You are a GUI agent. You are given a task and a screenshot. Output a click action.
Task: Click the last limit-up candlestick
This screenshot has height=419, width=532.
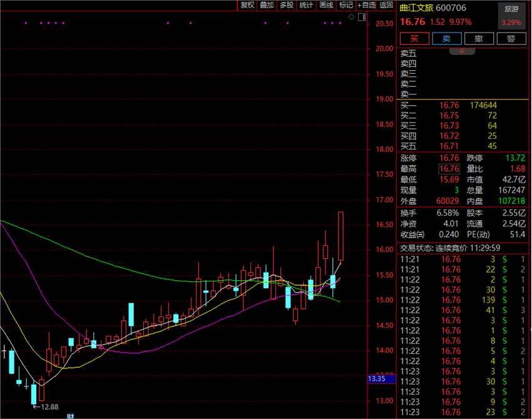[x=340, y=236]
